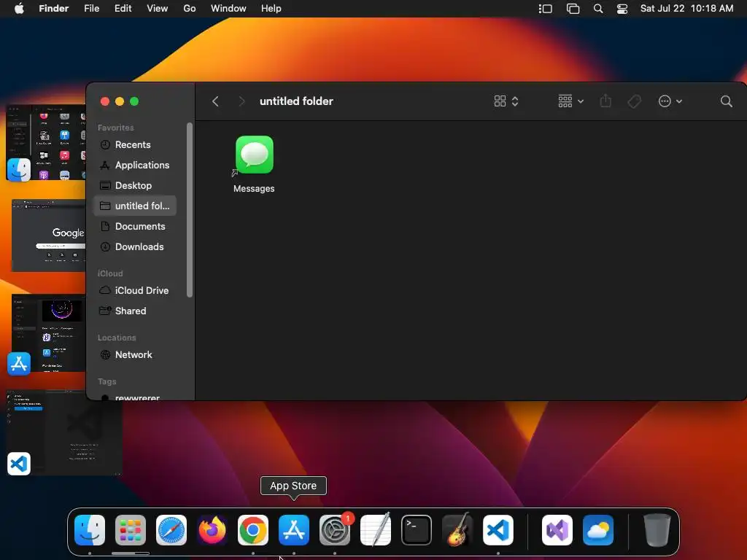Click the forward navigation arrow
Screen dimensions: 747x560
point(241,101)
